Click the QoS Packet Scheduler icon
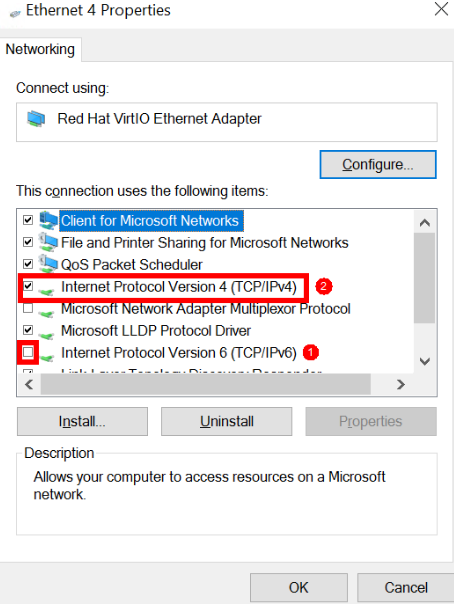The image size is (454, 604). pos(49,264)
